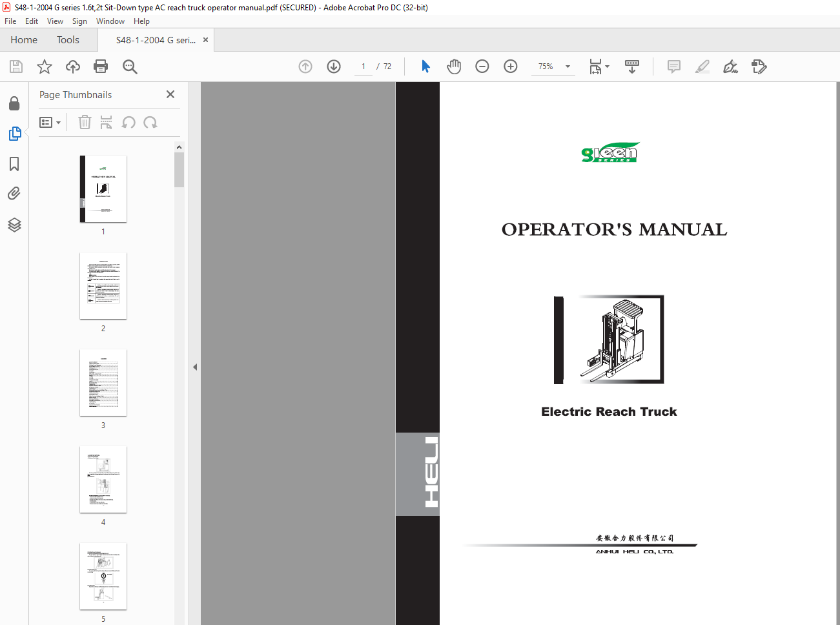The height and width of the screenshot is (625, 840).
Task: Close the S48-1-2004 document tab
Action: click(205, 40)
